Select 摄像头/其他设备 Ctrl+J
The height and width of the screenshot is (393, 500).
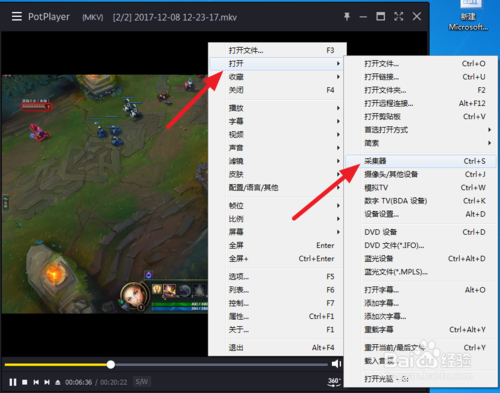[x=421, y=174]
